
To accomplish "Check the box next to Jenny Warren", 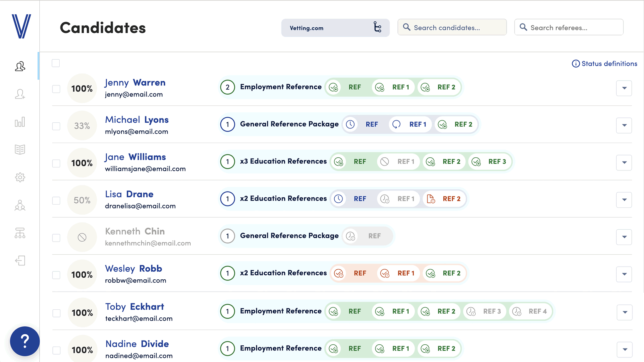I will pos(56,89).
